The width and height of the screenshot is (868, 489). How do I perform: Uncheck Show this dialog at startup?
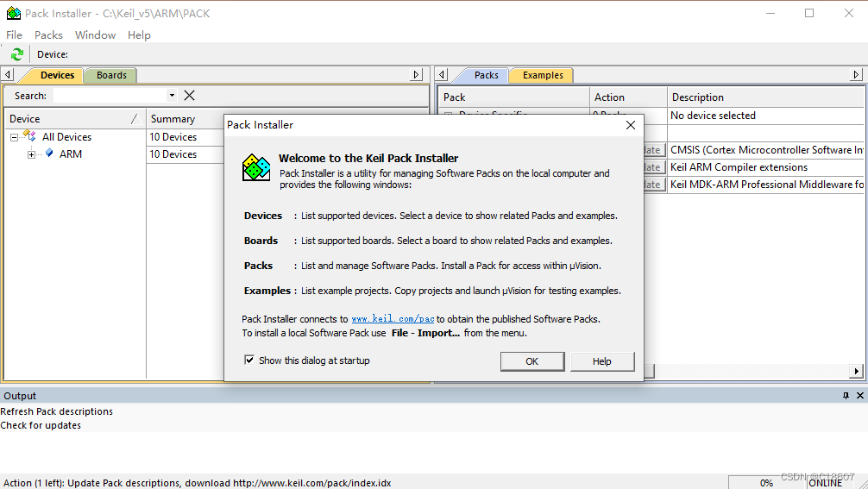(249, 360)
